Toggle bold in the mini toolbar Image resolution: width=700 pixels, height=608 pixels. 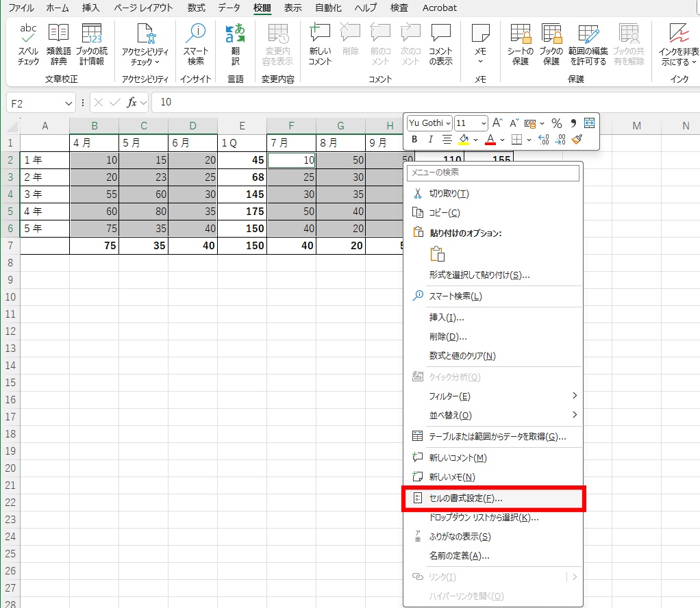pos(414,140)
